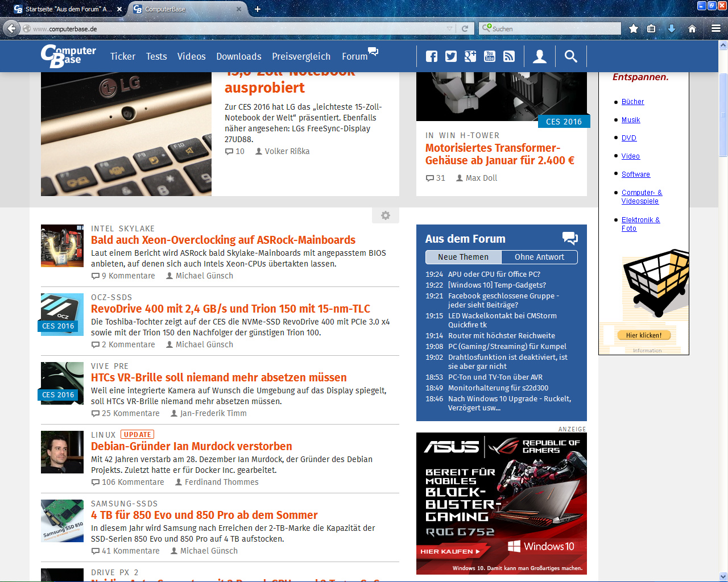
Task: Open Motorisiertes Transformer-Gehäuse article
Action: click(500, 154)
